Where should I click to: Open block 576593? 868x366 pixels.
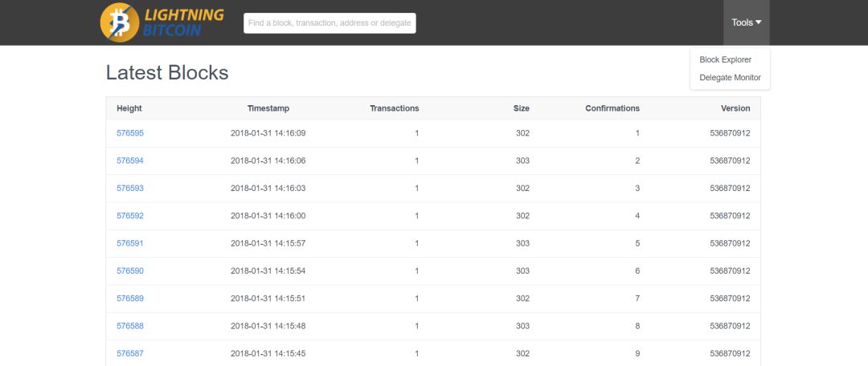click(x=130, y=189)
